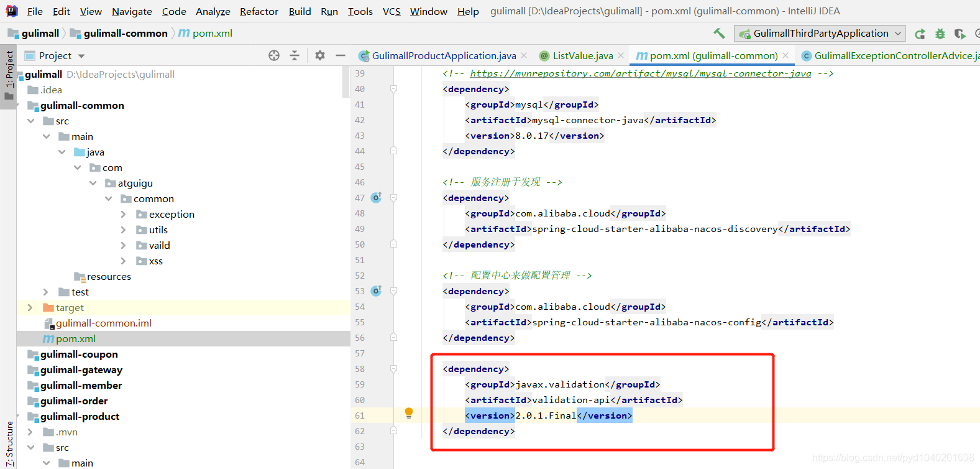Expand the test folder
This screenshot has width=980, height=469.
(45, 292)
